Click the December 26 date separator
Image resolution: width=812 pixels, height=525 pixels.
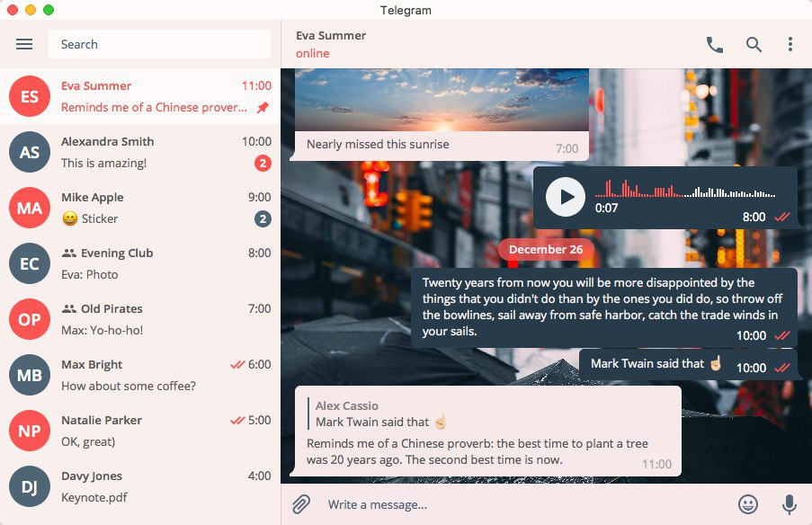(546, 249)
